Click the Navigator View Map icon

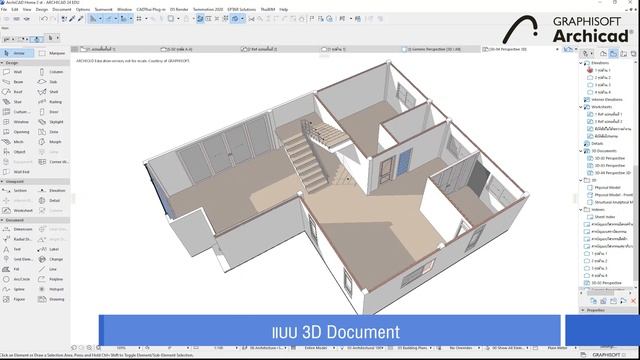tap(613, 53)
